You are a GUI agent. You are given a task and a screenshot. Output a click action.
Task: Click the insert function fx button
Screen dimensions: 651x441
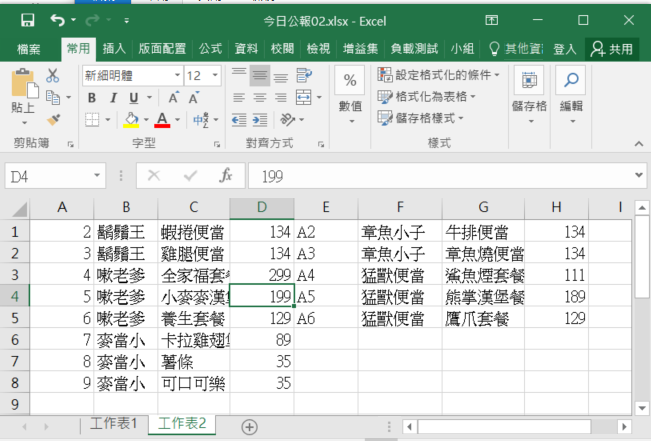coord(225,176)
